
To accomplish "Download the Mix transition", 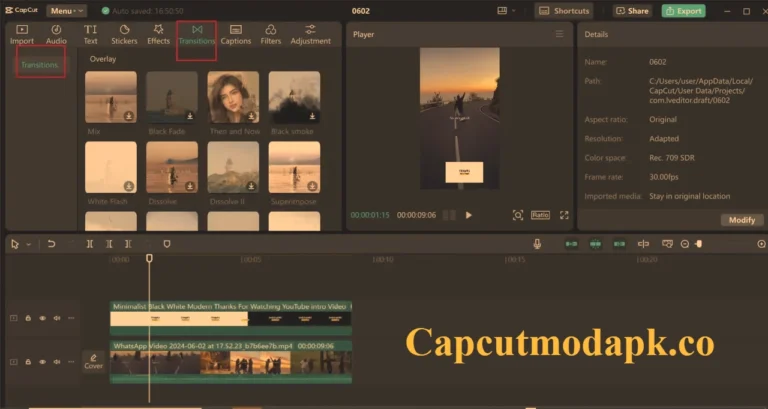I will [129, 116].
